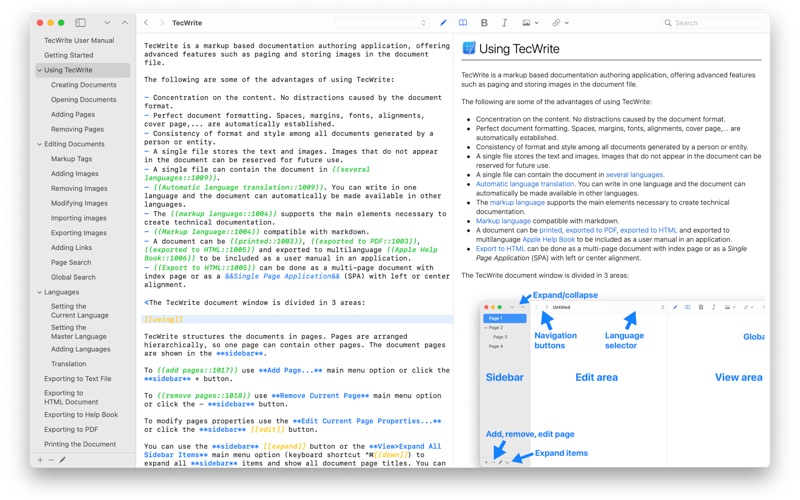Open the Getting Started page
This screenshot has height=500, width=800.
tap(68, 55)
